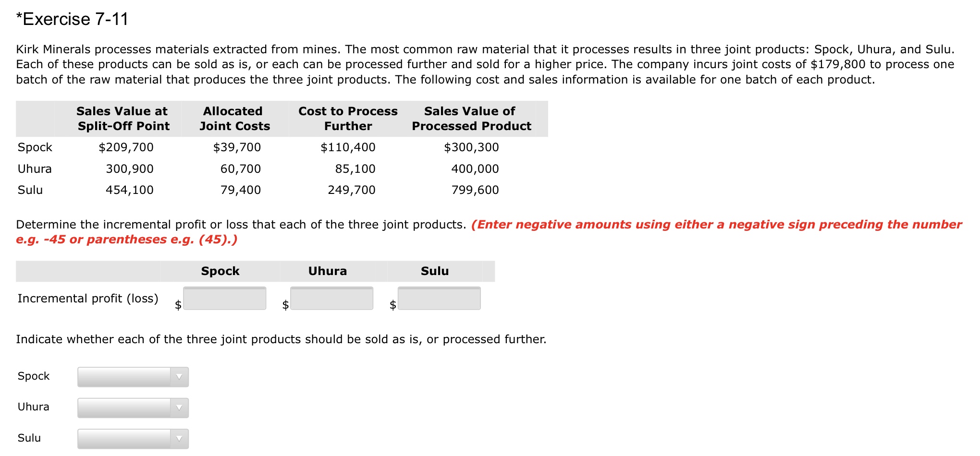
Task: Click the dollar sign beside Uhura input
Action: click(x=284, y=304)
